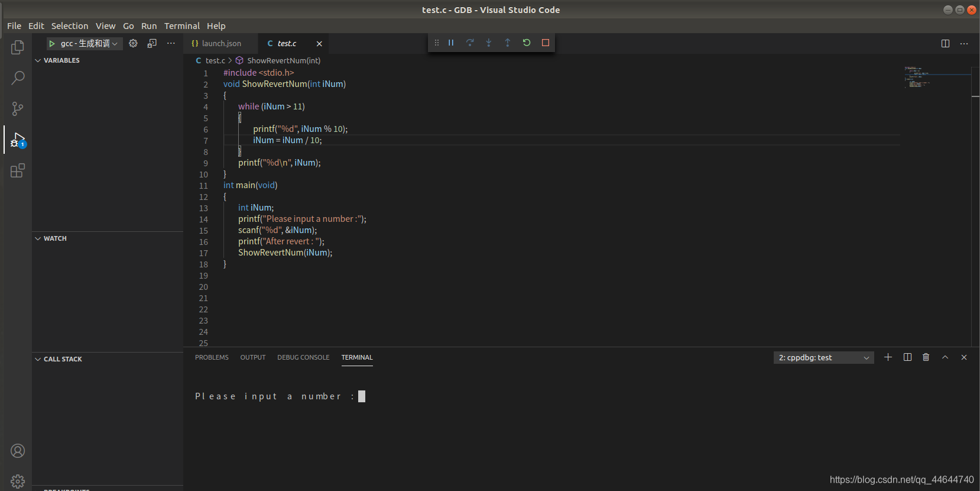Open the Run menu
Screen dimensions: 980x491
click(x=149, y=26)
